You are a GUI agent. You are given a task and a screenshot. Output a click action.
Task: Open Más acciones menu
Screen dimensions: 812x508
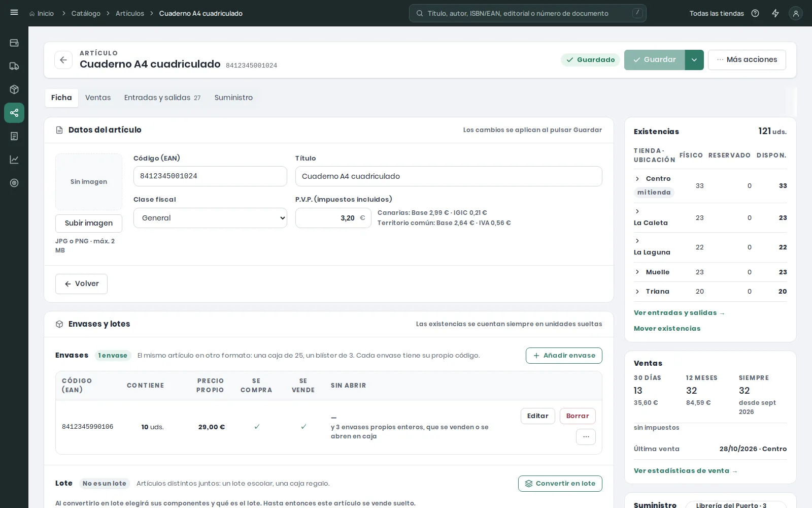pyautogui.click(x=747, y=60)
